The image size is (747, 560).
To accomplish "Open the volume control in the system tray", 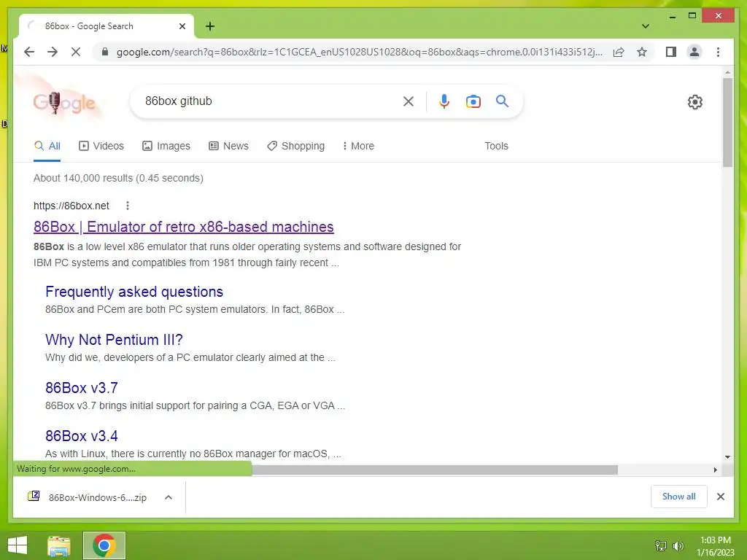I will (x=678, y=545).
